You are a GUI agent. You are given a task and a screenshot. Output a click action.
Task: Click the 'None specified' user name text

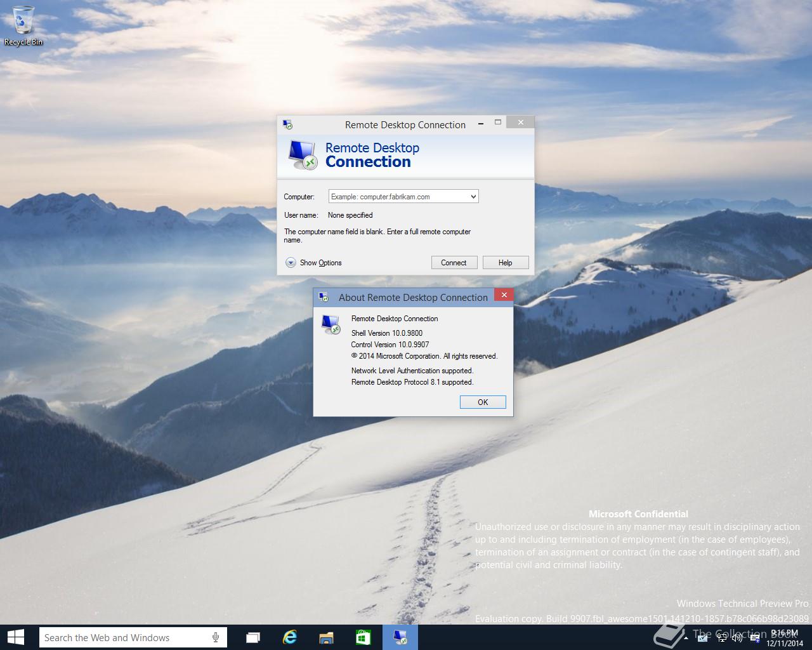(350, 215)
